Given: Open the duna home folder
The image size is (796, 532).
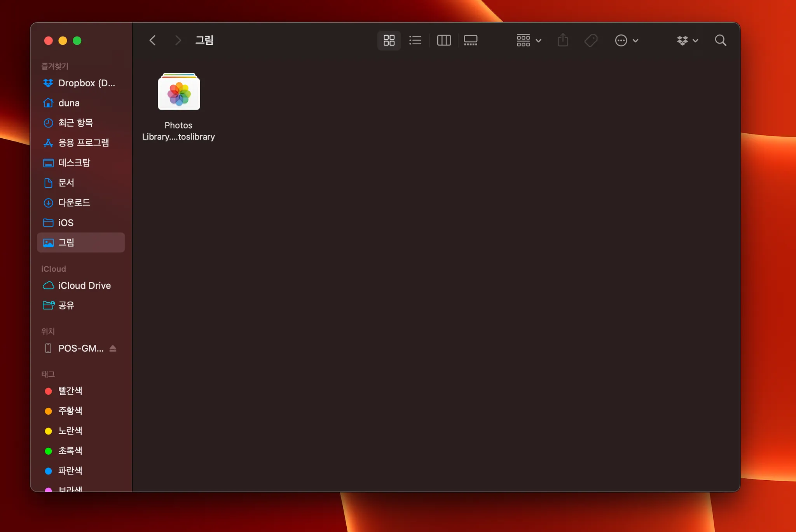Looking at the screenshot, I should [69, 103].
